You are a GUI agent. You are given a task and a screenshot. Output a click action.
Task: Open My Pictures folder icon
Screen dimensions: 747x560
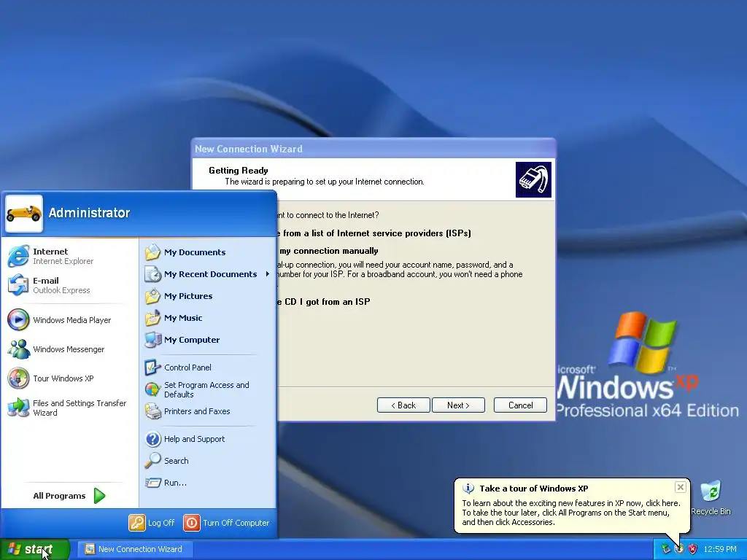(x=153, y=296)
